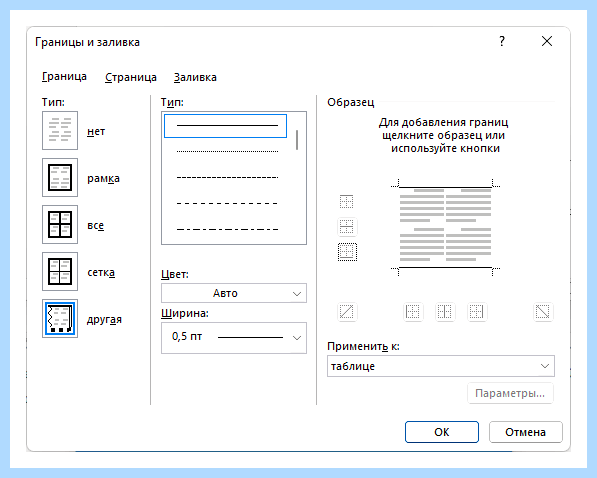Click the 'нет' text label
Image resolution: width=597 pixels, height=478 pixels.
coord(96,131)
